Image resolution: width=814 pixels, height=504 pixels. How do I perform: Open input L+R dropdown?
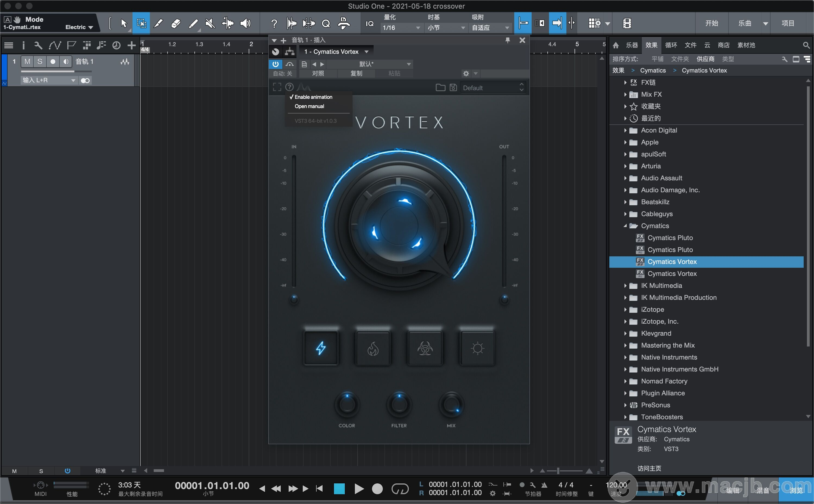[49, 80]
